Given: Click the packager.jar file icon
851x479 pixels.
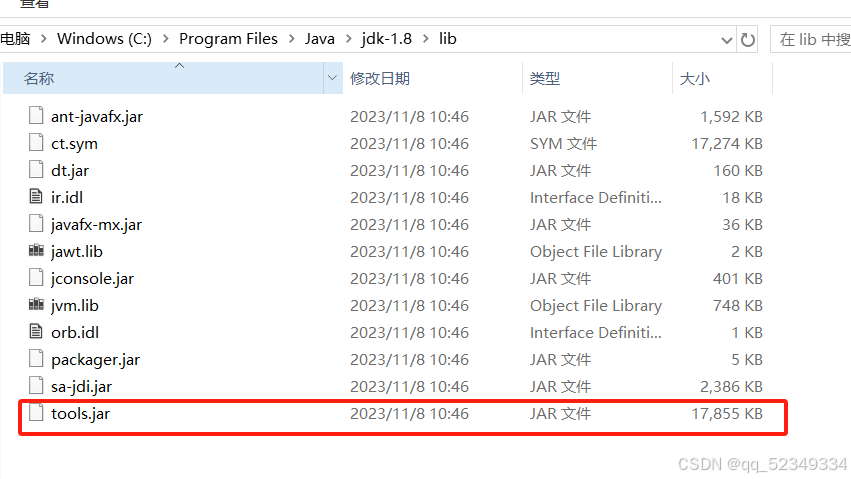Looking at the screenshot, I should pyautogui.click(x=36, y=359).
